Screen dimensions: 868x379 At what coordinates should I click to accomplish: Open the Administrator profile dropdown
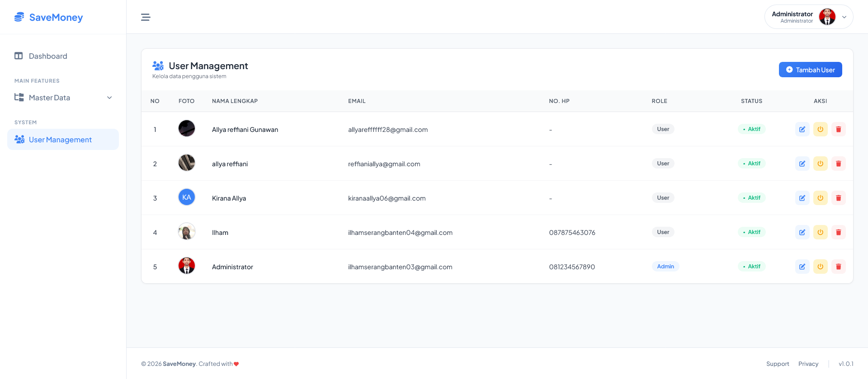809,17
